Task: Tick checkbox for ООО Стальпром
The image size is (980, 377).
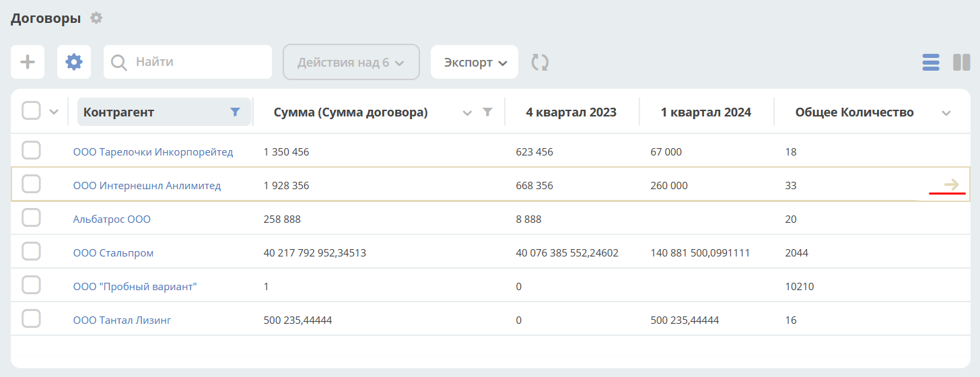Action: 32,251
